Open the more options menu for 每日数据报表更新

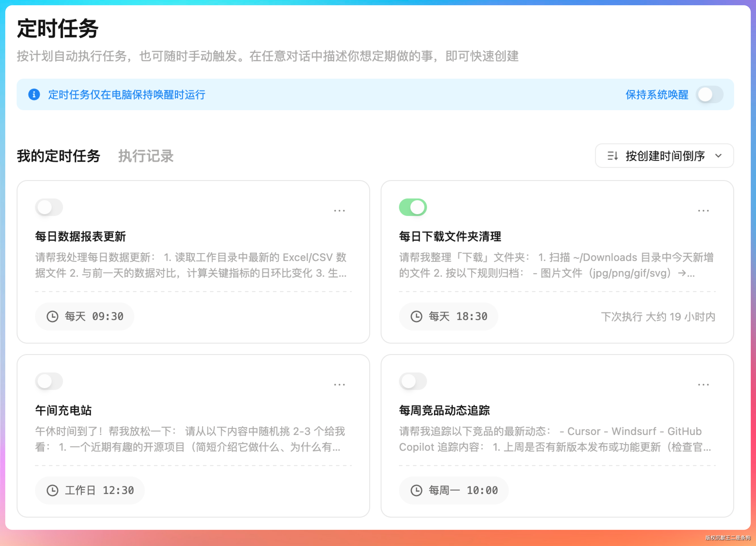tap(339, 210)
